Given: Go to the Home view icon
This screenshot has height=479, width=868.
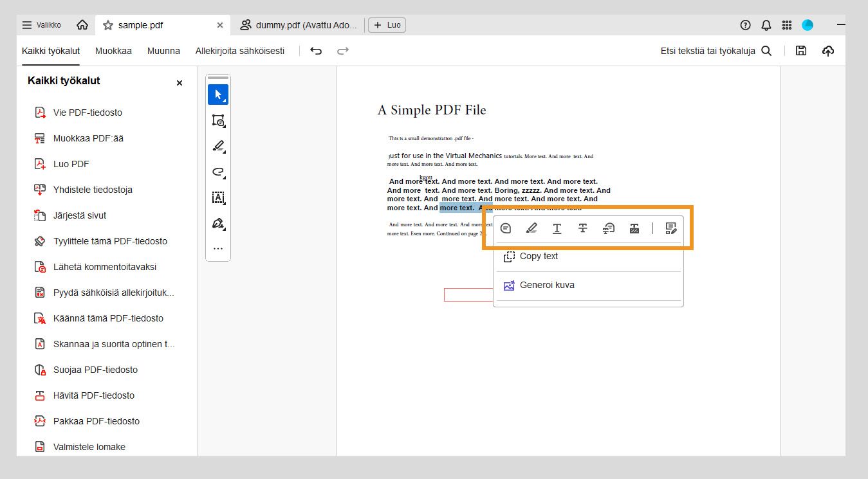Looking at the screenshot, I should click(82, 25).
